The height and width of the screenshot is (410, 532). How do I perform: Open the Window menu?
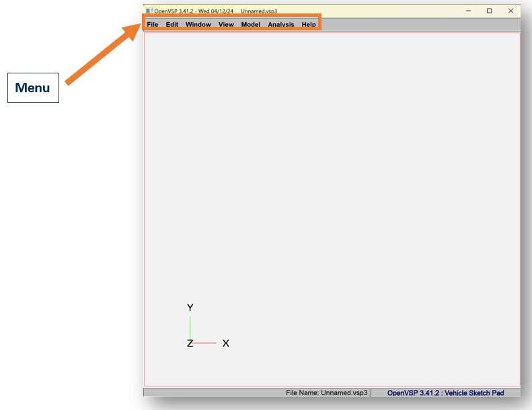tap(198, 24)
